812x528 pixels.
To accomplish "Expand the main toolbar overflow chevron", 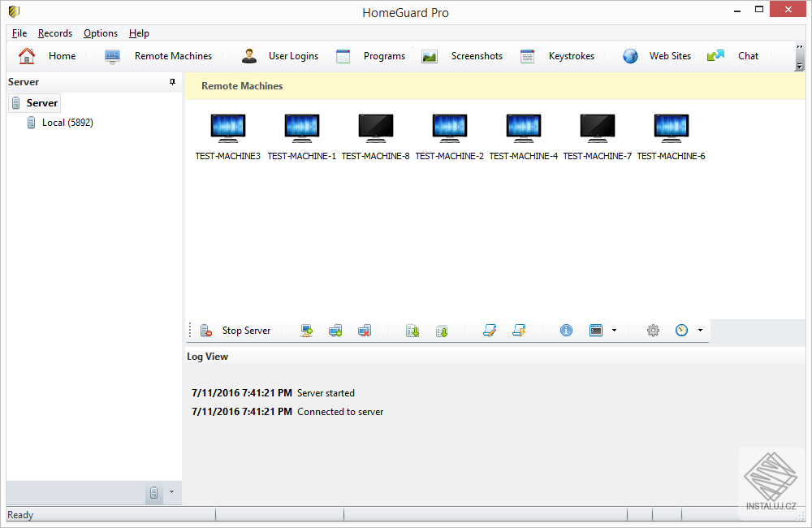I will (x=799, y=46).
